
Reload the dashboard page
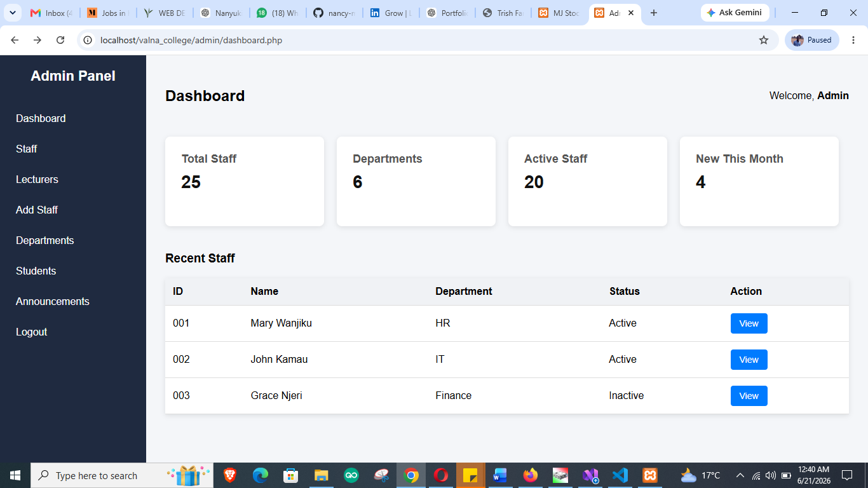(x=60, y=40)
